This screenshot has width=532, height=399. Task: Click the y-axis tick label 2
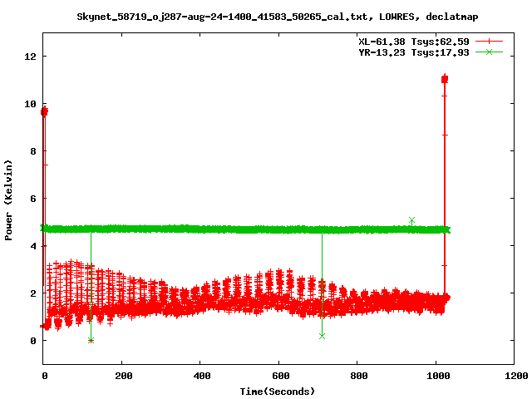pyautogui.click(x=33, y=293)
